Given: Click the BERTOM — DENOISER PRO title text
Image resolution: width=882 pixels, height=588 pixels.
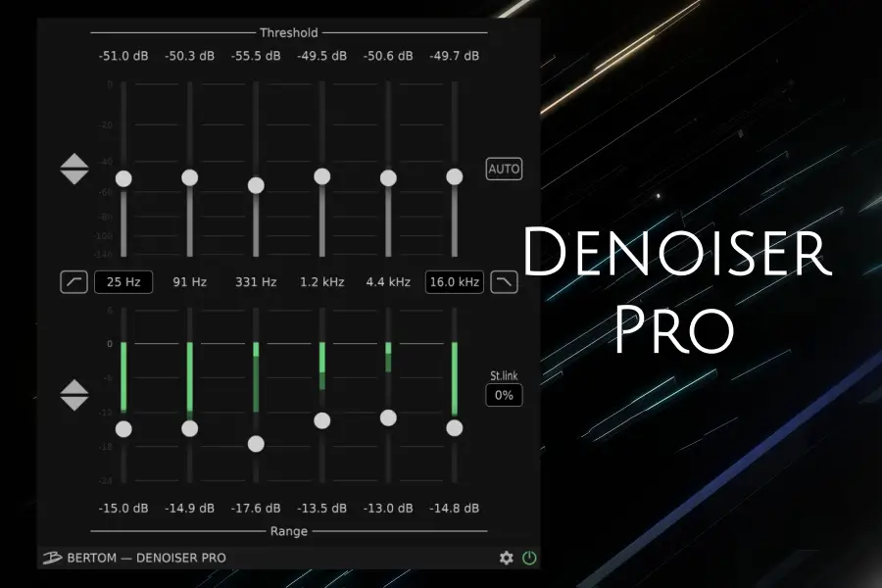Looking at the screenshot, I should [x=147, y=558].
